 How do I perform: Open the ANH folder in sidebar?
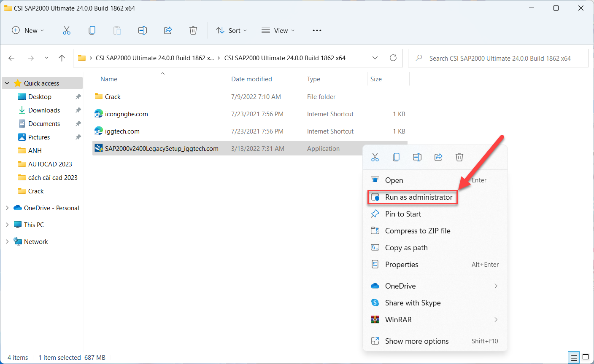click(x=35, y=151)
